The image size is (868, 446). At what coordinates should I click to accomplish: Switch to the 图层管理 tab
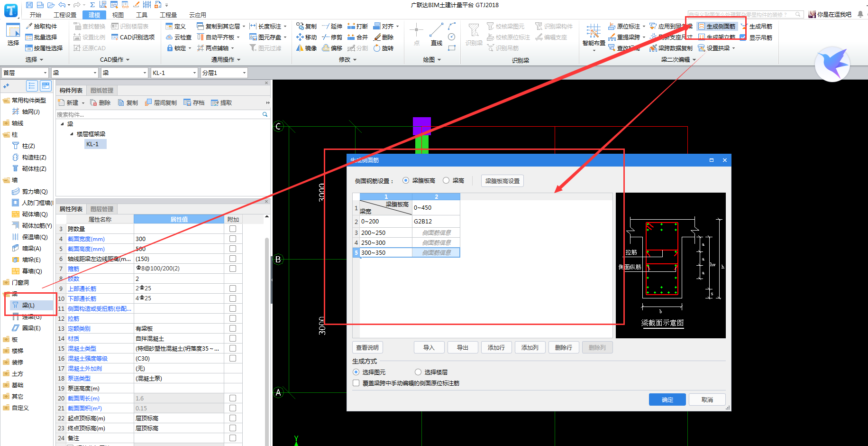tap(102, 209)
